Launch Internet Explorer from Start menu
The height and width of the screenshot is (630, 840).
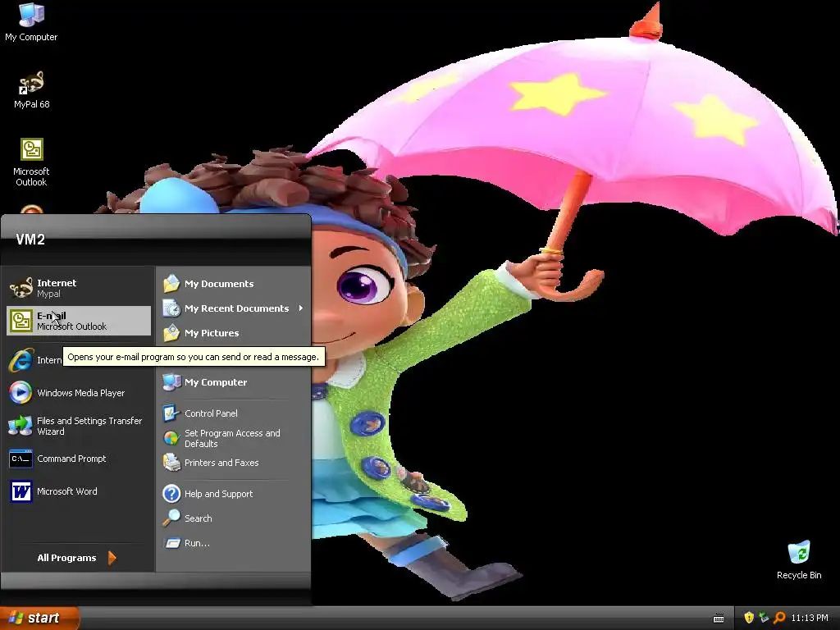(35, 360)
